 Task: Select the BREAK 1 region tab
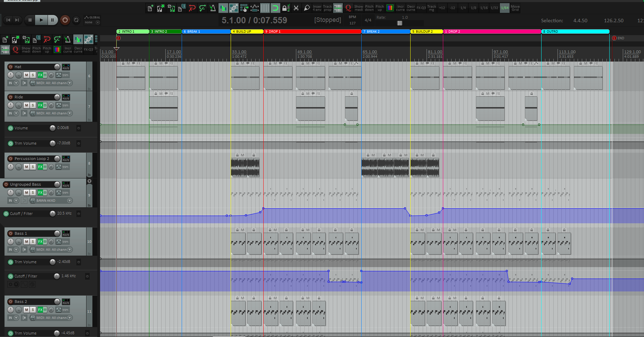pyautogui.click(x=206, y=32)
